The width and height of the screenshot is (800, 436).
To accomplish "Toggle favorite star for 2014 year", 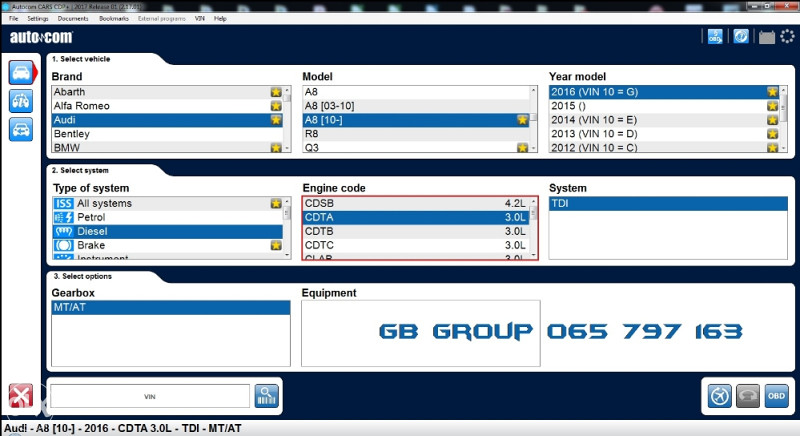I will [x=772, y=120].
